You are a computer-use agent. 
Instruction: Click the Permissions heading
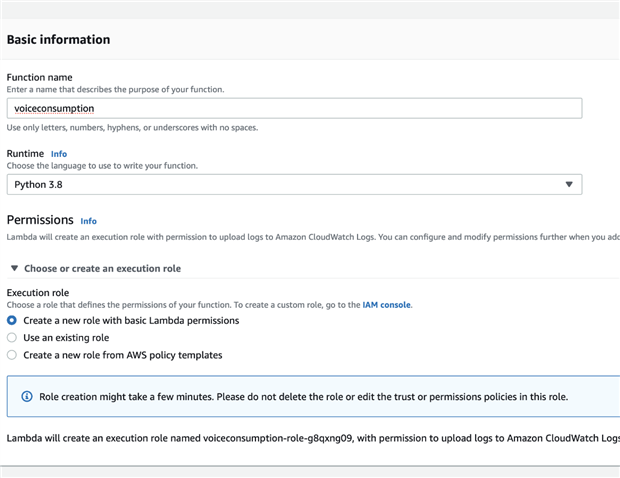(x=40, y=220)
